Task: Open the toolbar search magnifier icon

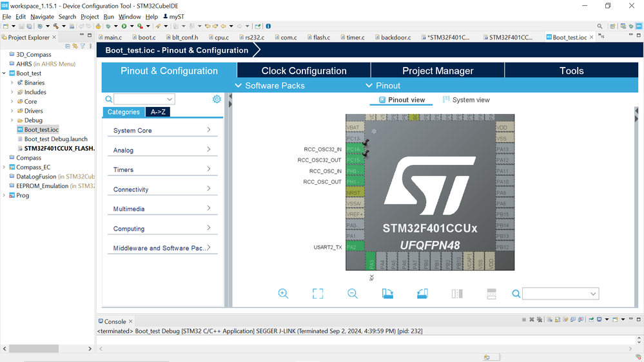Action: coord(600,26)
